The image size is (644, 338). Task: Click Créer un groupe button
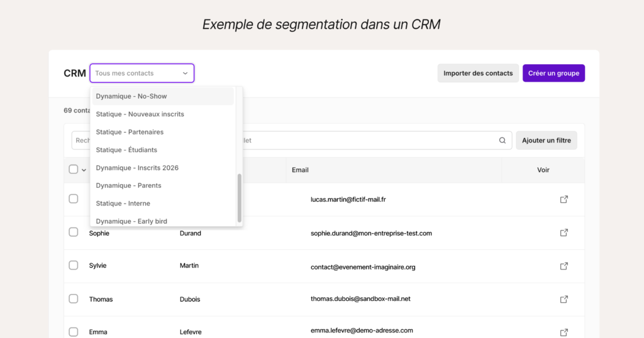(x=553, y=73)
